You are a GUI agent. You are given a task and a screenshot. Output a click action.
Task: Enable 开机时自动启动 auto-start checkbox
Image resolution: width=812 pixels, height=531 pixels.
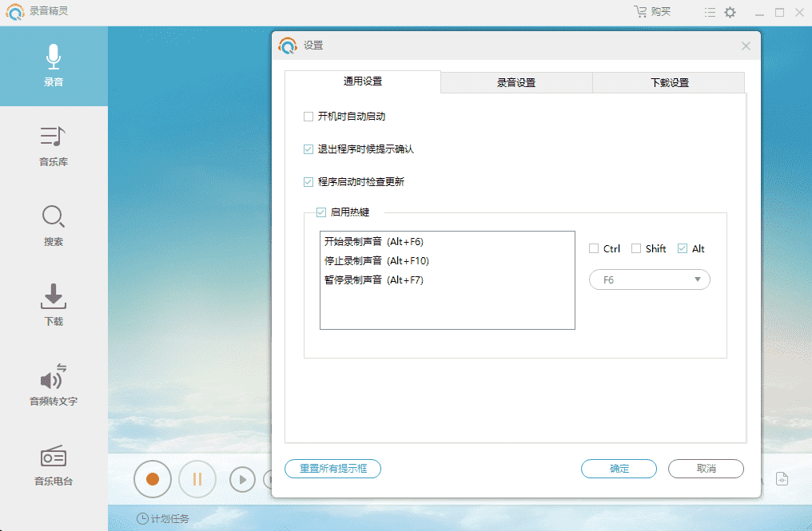[x=308, y=116]
